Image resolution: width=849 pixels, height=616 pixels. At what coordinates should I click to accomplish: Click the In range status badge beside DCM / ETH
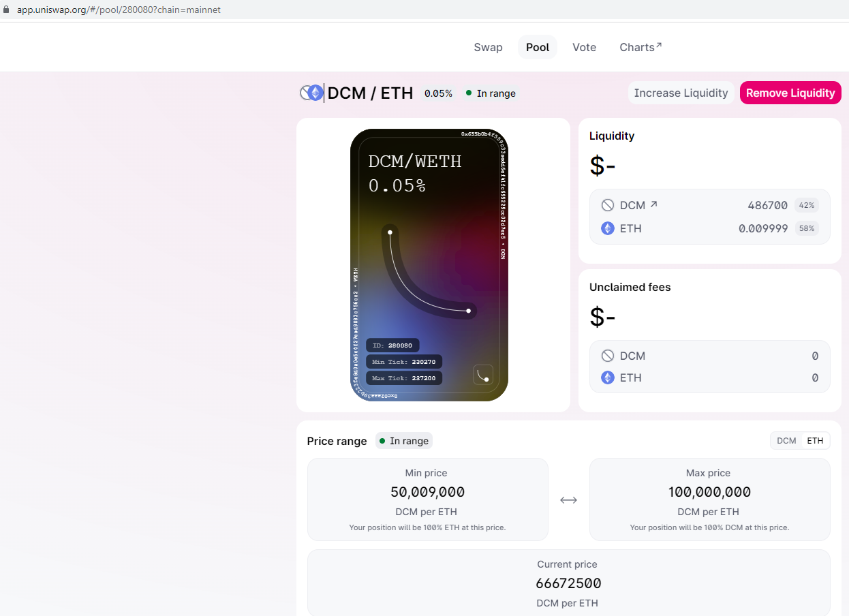tap(491, 93)
